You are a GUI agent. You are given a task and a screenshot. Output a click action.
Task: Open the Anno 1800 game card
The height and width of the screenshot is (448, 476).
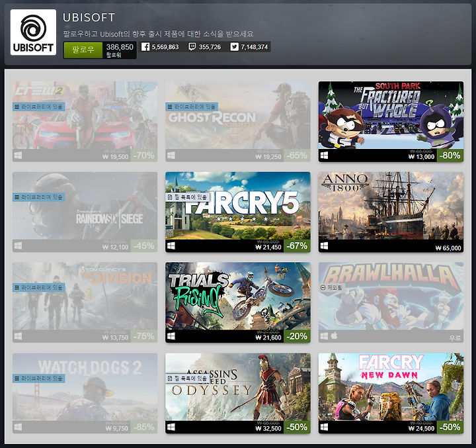[391, 212]
